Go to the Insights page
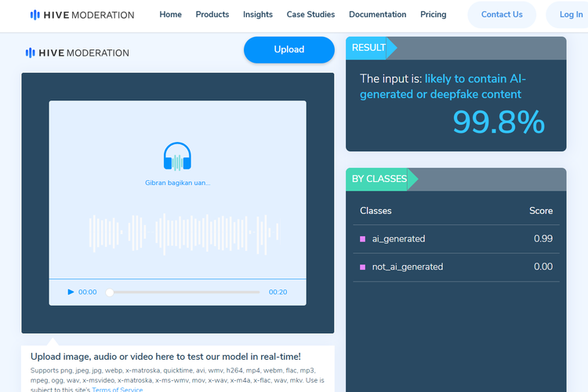Viewport: 588px width, 392px height. point(258,15)
